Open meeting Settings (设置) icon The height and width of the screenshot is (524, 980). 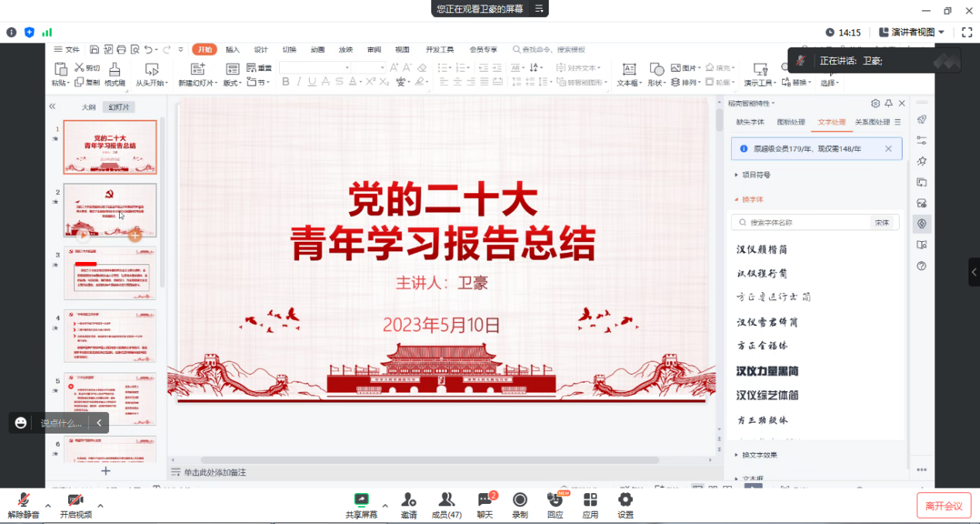coord(625,500)
